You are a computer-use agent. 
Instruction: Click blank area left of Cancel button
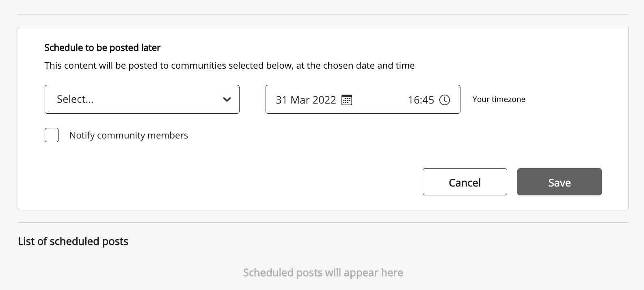coord(284,182)
